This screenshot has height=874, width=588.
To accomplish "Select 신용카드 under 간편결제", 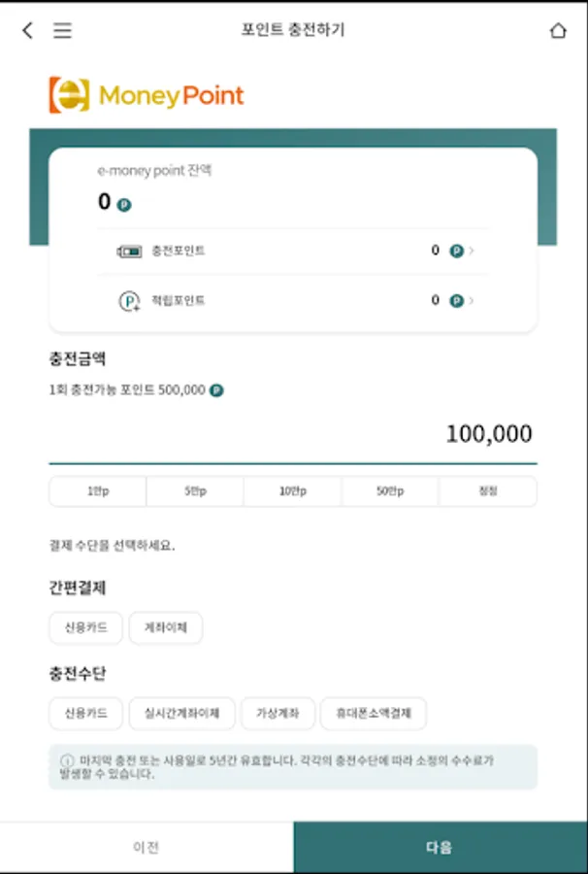I will tap(86, 627).
